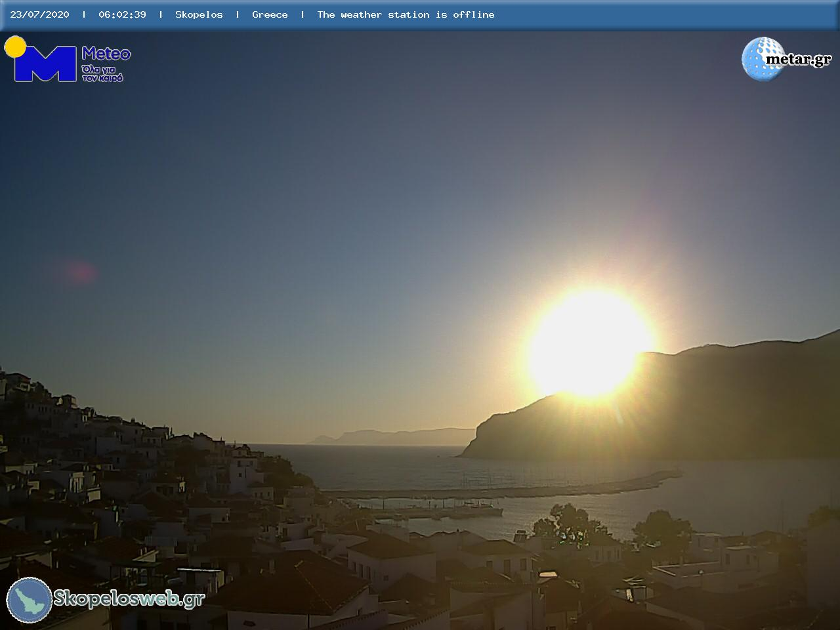Click the Greek slogan under Meteo
Screen dimensions: 840x630
[102, 73]
